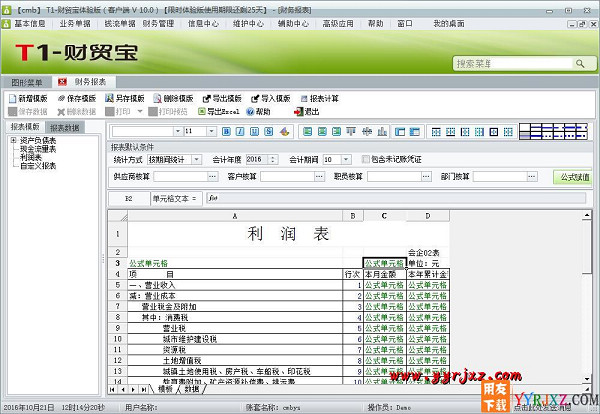This screenshot has height=414, width=600.
Task: Switch to the 报表数据 tab
Action: coord(64,127)
